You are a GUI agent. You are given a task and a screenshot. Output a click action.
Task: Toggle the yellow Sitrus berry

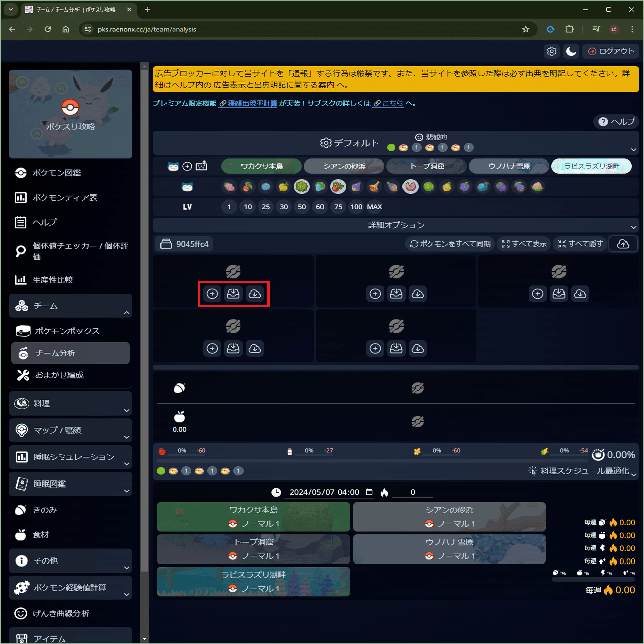[x=447, y=187]
